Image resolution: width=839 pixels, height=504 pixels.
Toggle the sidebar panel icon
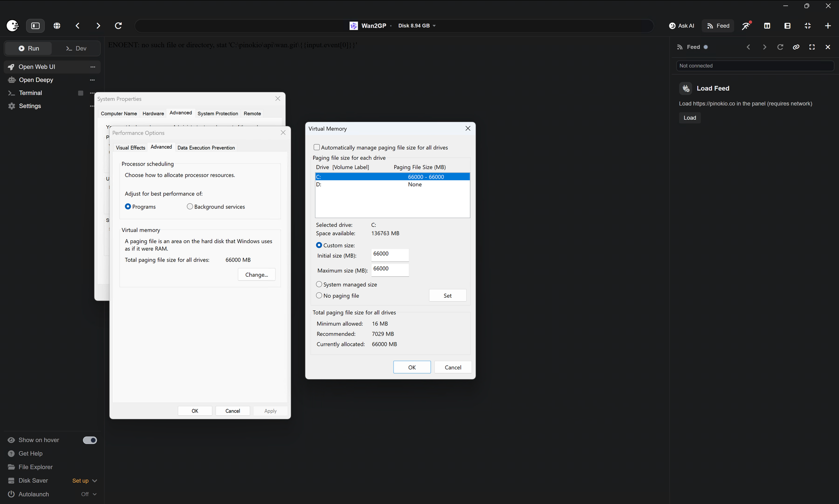tap(36, 26)
